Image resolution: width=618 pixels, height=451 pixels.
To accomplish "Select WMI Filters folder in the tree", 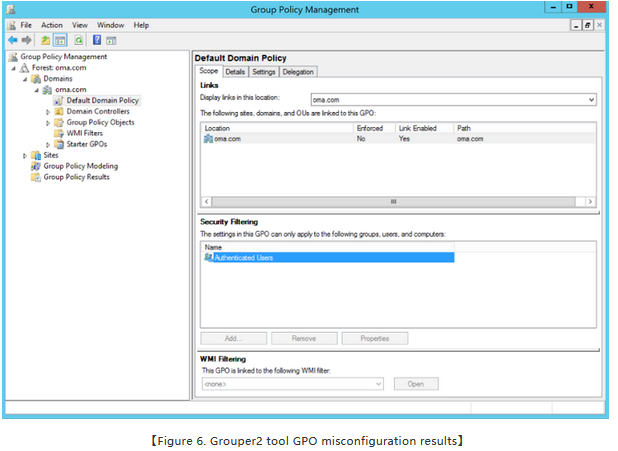I will pos(84,133).
